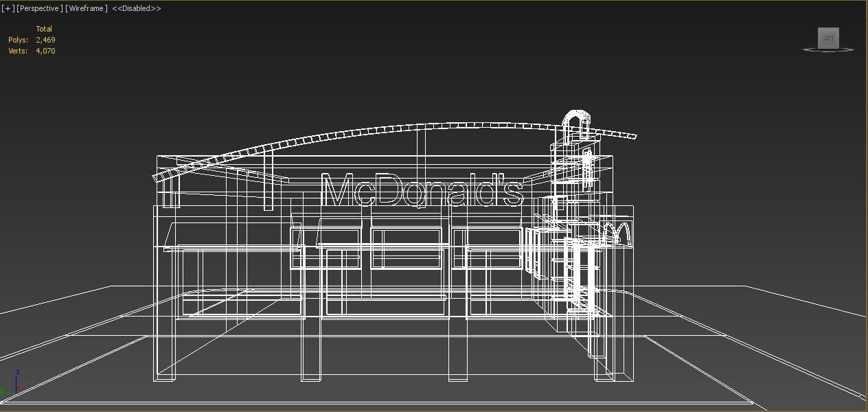Click the Polys count statistic
The height and width of the screenshot is (412, 868).
coord(32,40)
